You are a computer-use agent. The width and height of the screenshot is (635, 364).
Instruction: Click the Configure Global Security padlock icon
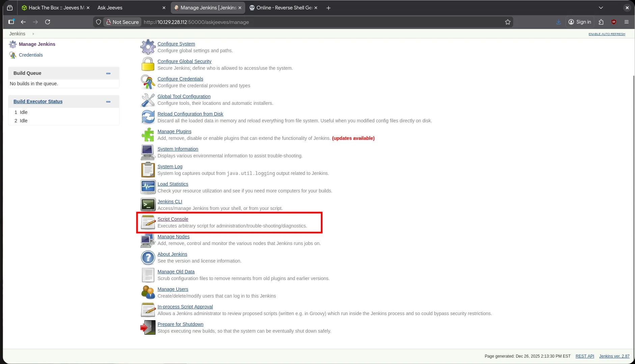(x=148, y=64)
